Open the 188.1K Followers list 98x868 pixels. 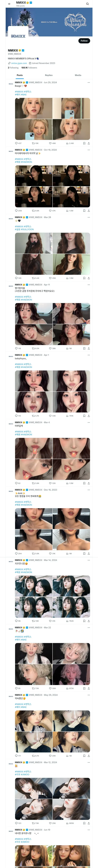29,68
